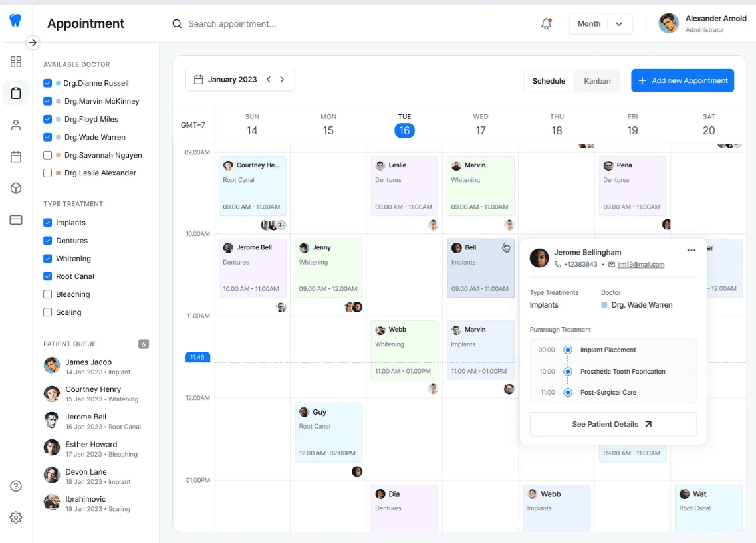Open the settings gear in sidebar
The width and height of the screenshot is (756, 543).
coord(16,518)
